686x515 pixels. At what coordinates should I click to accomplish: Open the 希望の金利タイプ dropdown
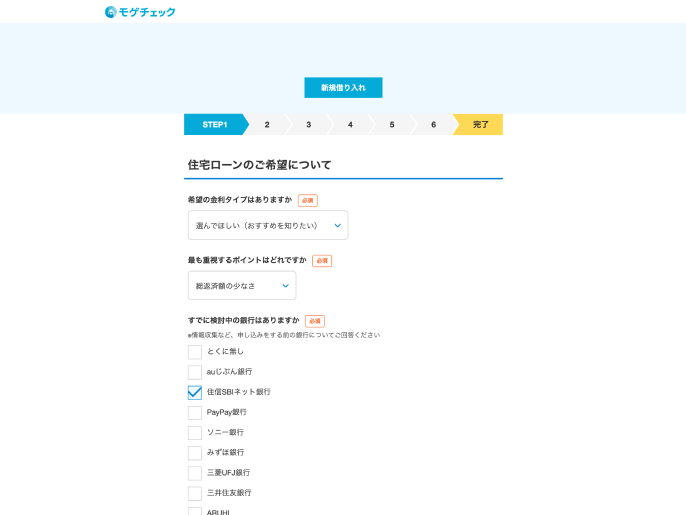pos(268,226)
